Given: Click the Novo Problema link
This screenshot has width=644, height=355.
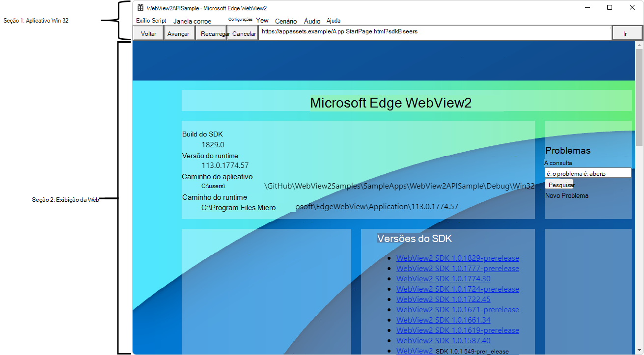Looking at the screenshot, I should pyautogui.click(x=566, y=195).
